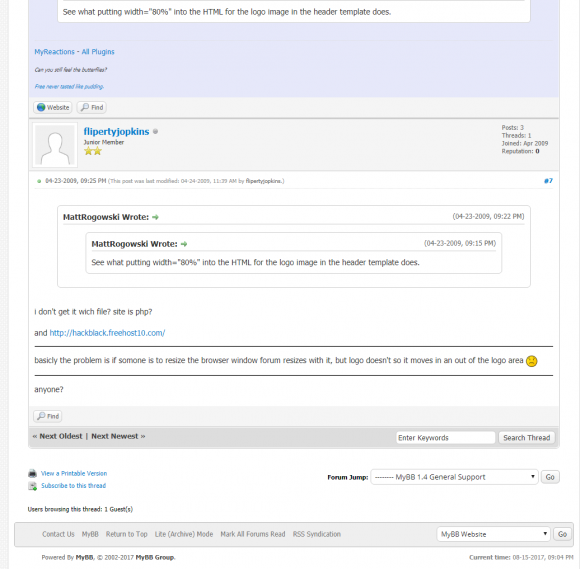Click into the Enter Keywords search field
Image resolution: width=580 pixels, height=569 pixels.
[445, 438]
